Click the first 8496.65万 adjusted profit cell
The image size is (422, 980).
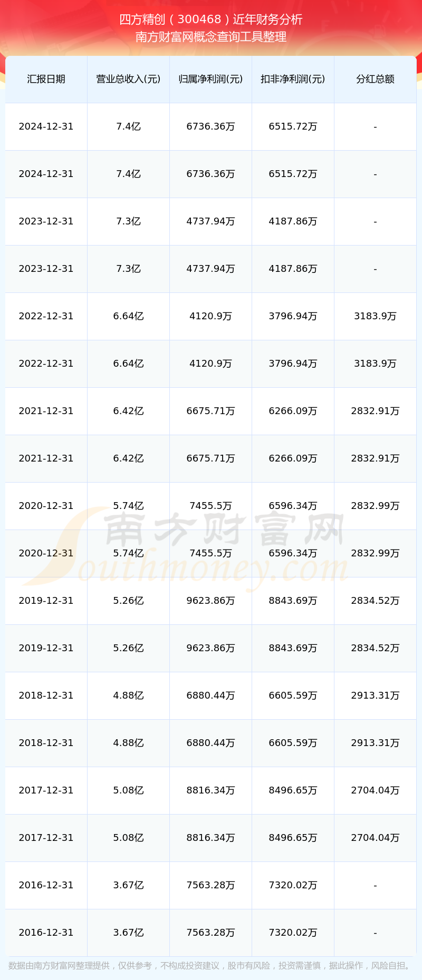point(293,790)
